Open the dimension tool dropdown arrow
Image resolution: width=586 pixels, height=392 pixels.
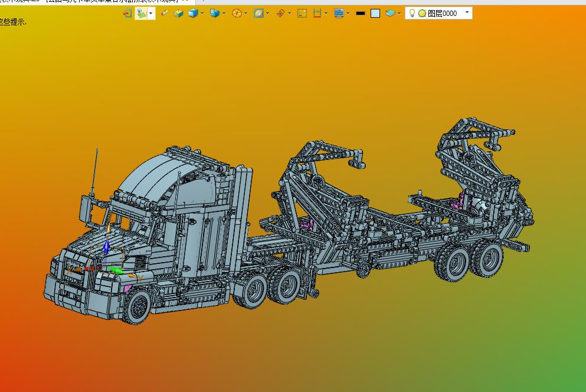(326, 14)
